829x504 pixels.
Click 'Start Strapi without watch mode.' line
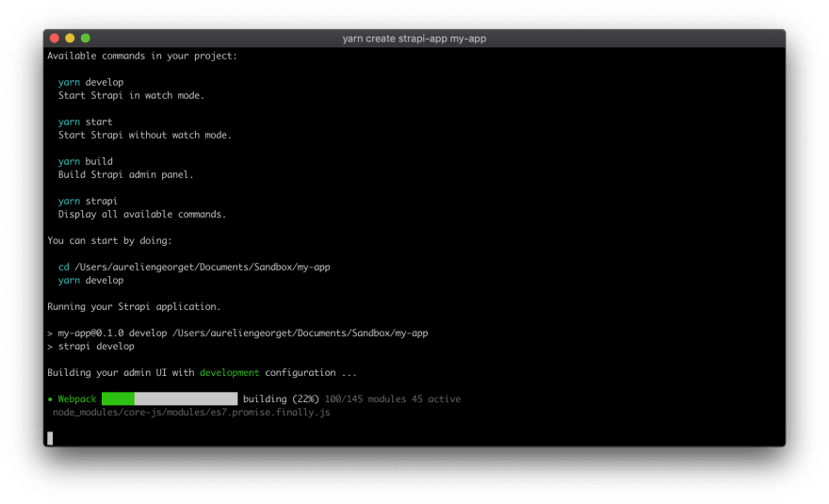point(145,136)
